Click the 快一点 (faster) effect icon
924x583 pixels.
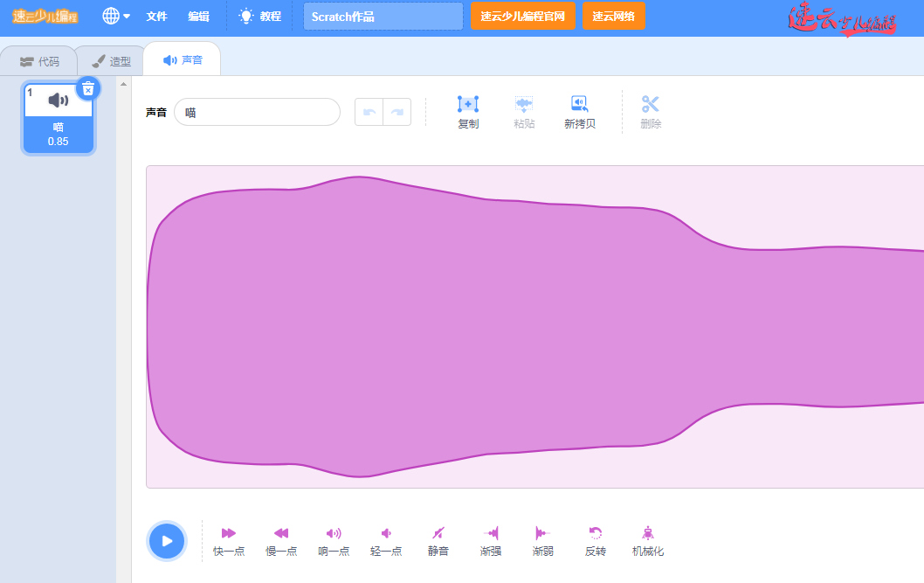pyautogui.click(x=229, y=533)
